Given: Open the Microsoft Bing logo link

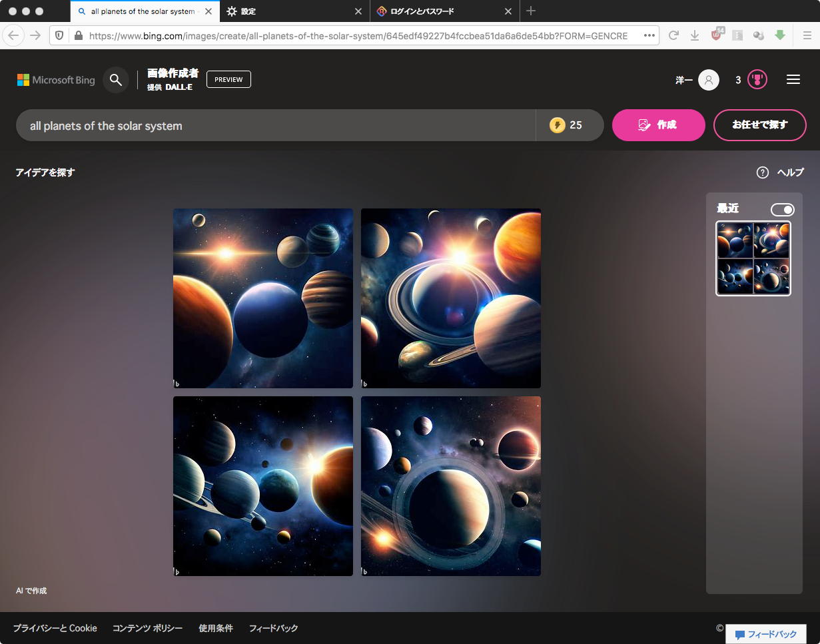Looking at the screenshot, I should [x=56, y=80].
